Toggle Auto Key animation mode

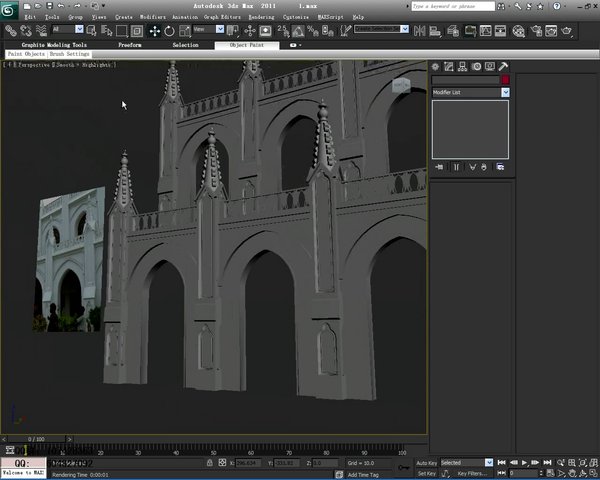(426, 463)
